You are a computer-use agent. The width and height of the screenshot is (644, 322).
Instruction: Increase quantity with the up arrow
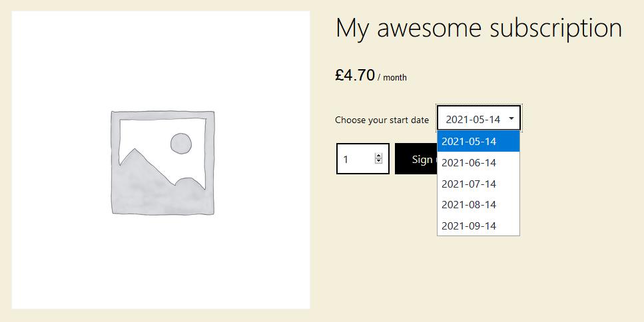click(379, 156)
